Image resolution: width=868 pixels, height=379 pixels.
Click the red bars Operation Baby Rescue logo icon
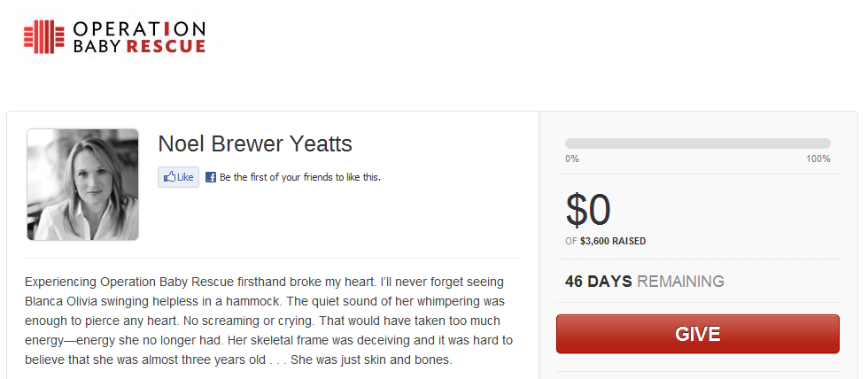click(43, 35)
